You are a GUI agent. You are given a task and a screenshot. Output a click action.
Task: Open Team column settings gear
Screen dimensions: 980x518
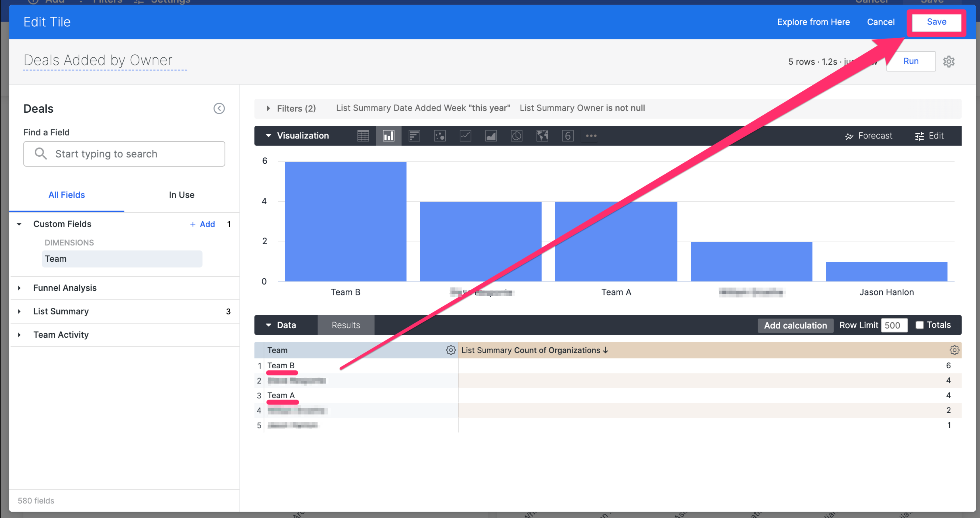[451, 350]
